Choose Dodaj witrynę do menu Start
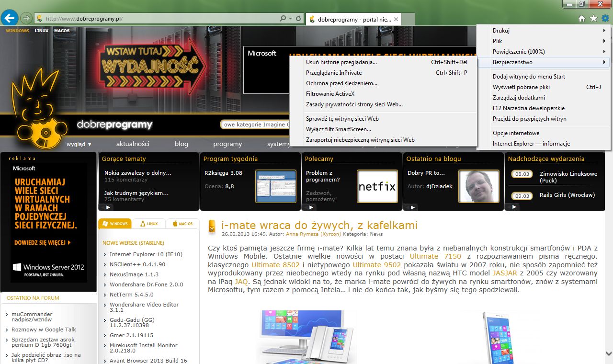 click(544, 77)
